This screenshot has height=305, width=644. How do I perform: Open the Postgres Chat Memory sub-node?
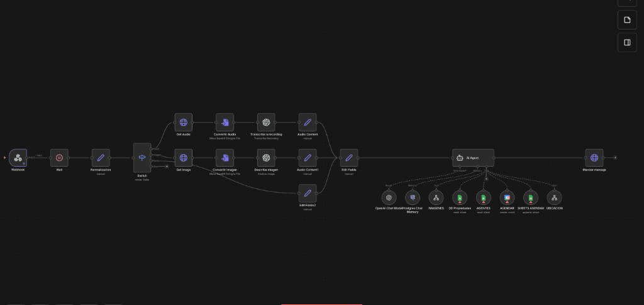pyautogui.click(x=412, y=198)
